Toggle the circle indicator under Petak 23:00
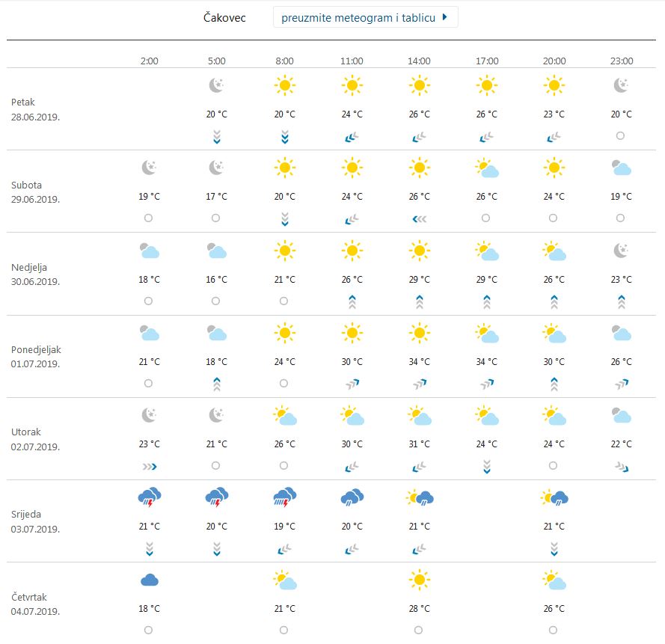 (620, 137)
